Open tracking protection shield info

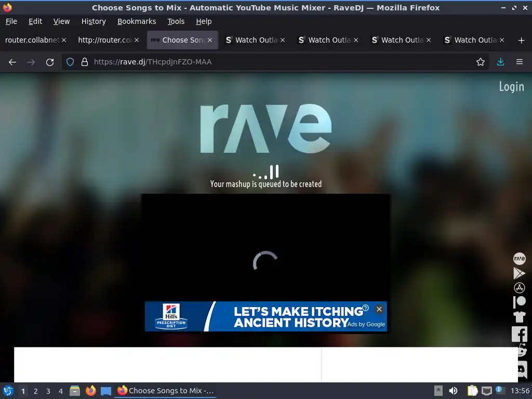coord(70,62)
